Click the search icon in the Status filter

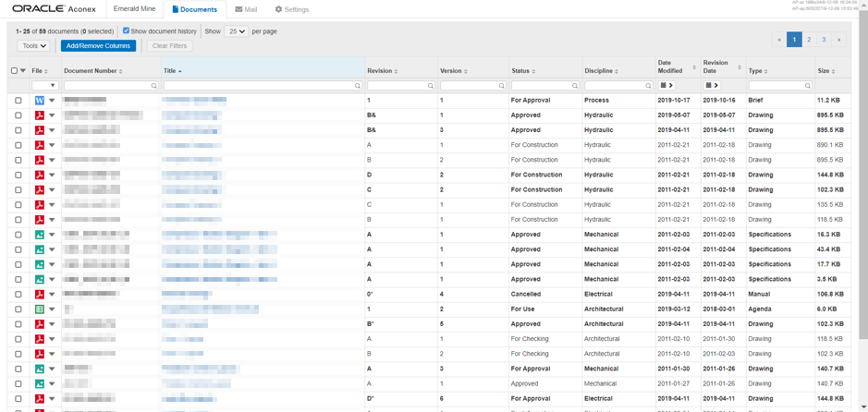pos(574,86)
